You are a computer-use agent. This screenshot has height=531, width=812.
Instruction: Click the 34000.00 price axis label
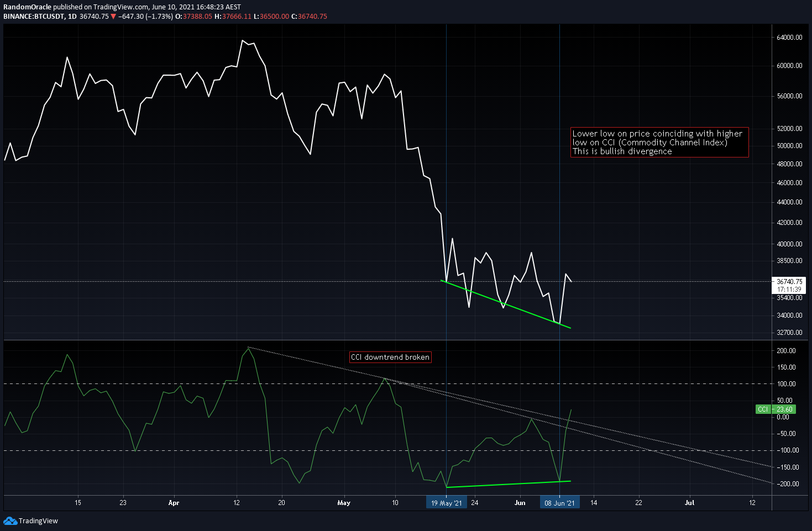point(789,316)
